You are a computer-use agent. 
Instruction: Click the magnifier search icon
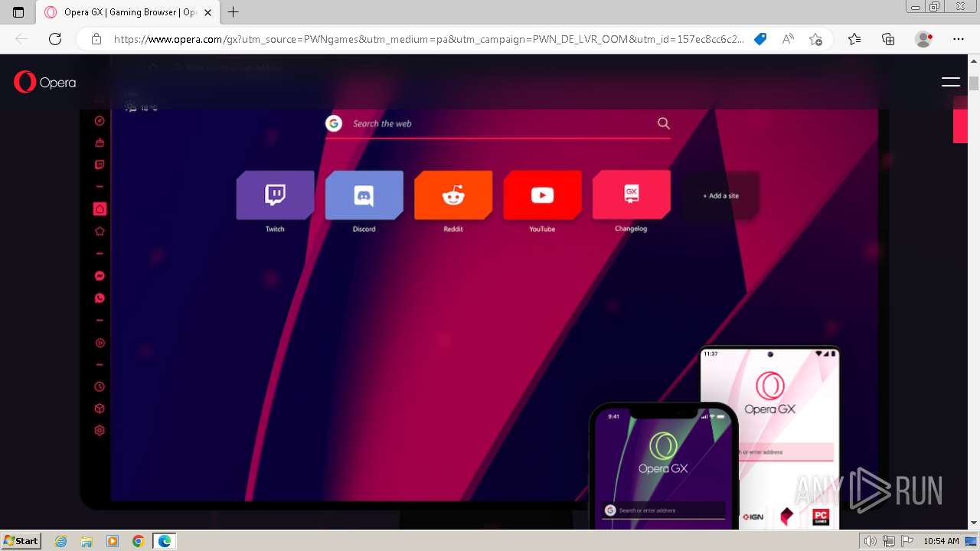click(x=664, y=123)
